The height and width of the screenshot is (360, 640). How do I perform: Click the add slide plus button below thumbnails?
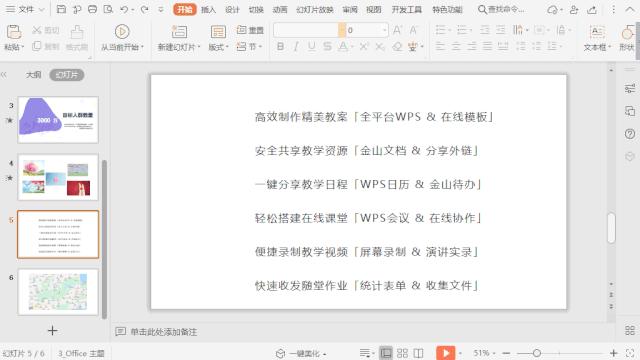pyautogui.click(x=52, y=330)
